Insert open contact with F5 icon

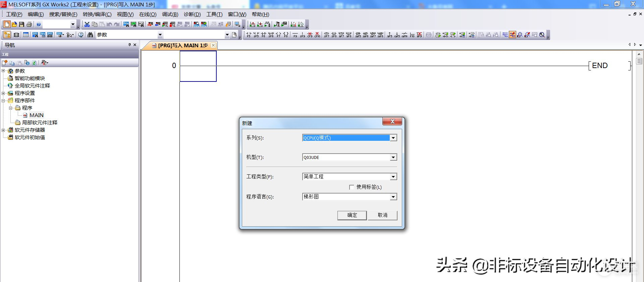click(249, 35)
